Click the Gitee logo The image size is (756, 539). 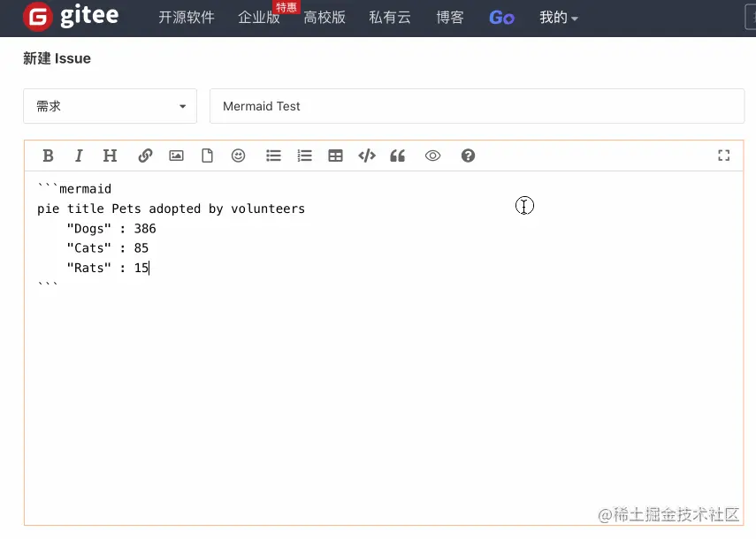pos(71,17)
